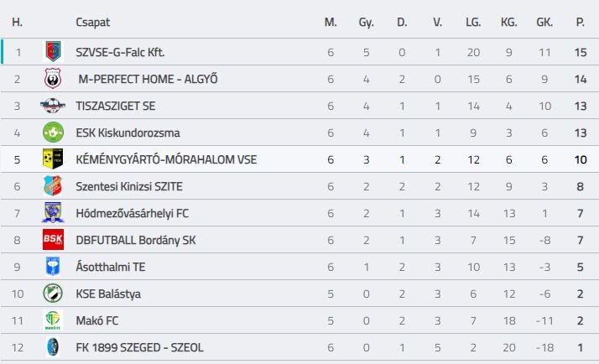Screen dimensions: 599x364
Task: Sort table by the P. points column
Action: point(580,23)
